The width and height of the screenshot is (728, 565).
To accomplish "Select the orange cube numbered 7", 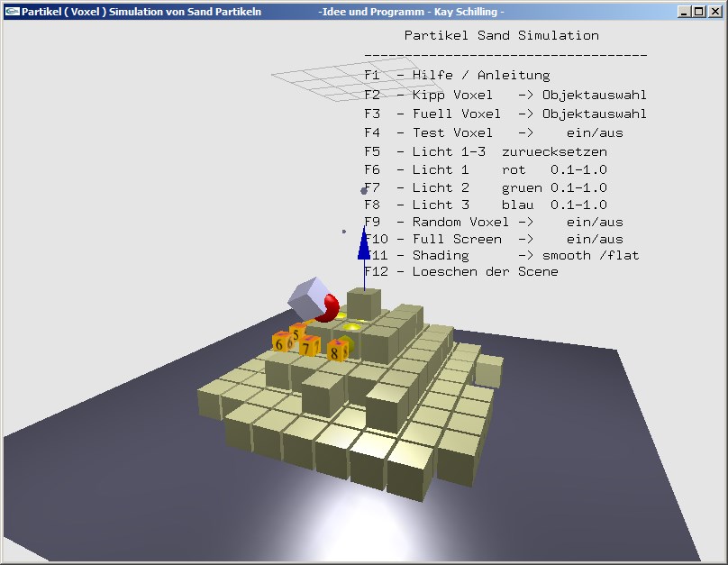I will [x=309, y=346].
